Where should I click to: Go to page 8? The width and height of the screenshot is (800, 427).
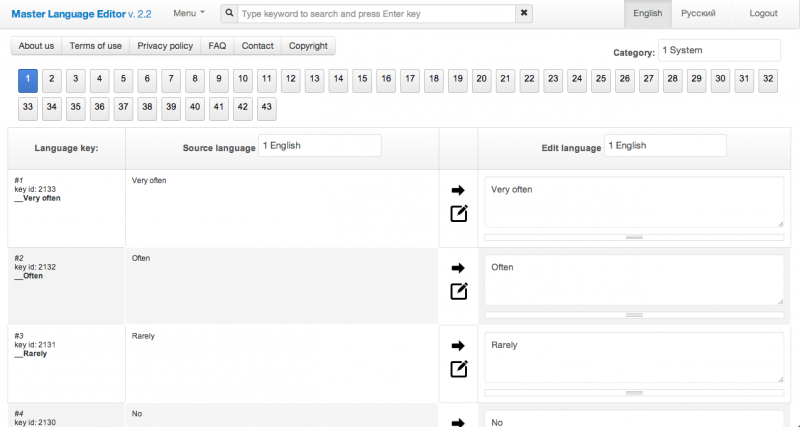pos(195,81)
